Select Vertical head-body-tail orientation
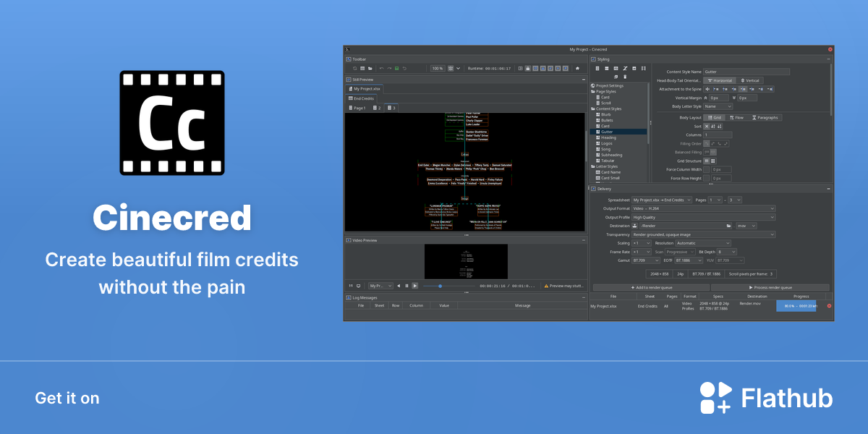This screenshot has height=434, width=868. click(747, 80)
